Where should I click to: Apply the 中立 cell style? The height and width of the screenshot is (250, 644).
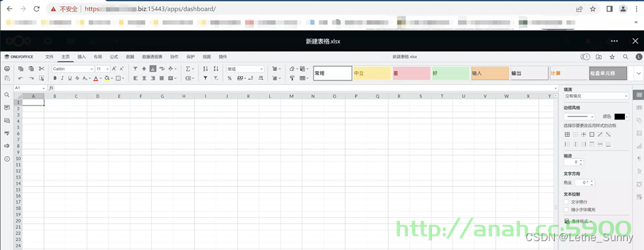371,74
